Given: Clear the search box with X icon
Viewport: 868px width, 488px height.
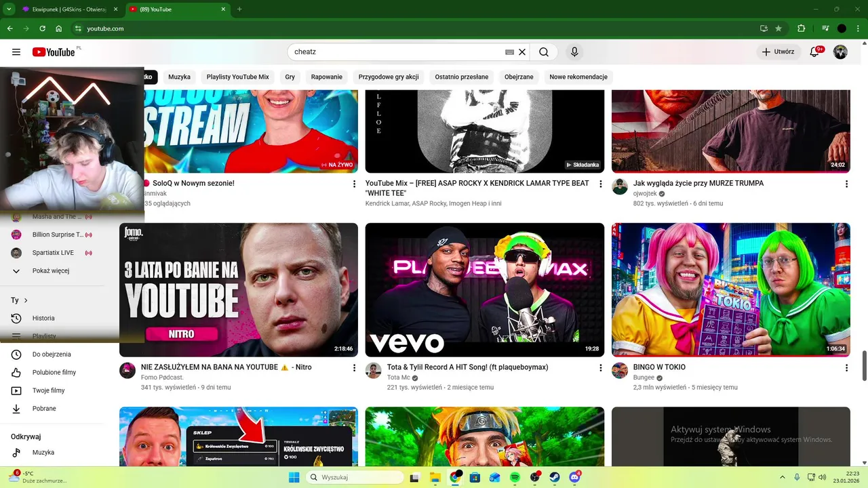Looking at the screenshot, I should click(522, 52).
